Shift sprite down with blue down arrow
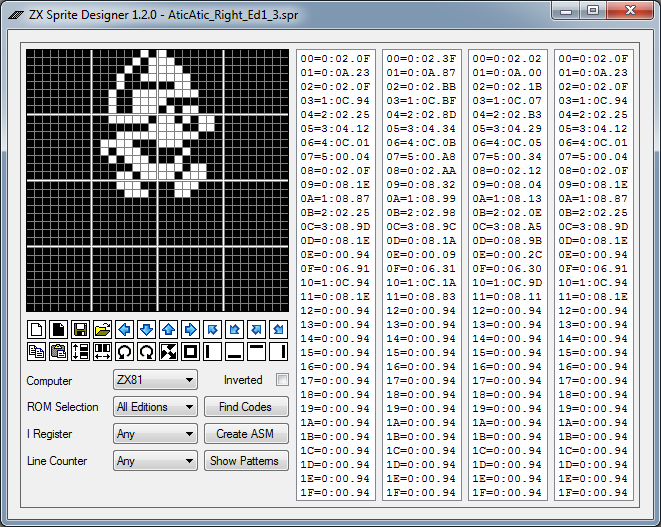Screen dimensions: 661x527 click(x=146, y=329)
